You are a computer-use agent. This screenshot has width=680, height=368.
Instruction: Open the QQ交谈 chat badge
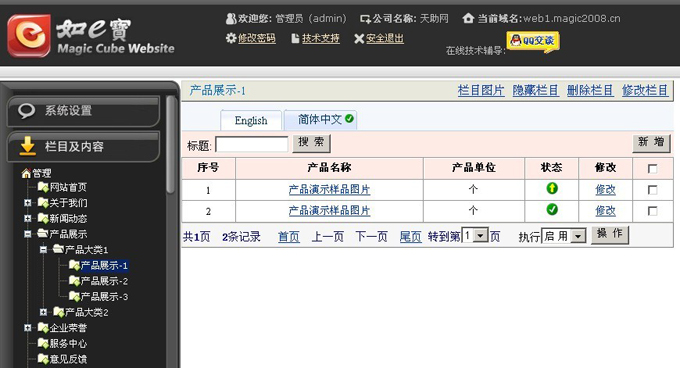pos(533,42)
